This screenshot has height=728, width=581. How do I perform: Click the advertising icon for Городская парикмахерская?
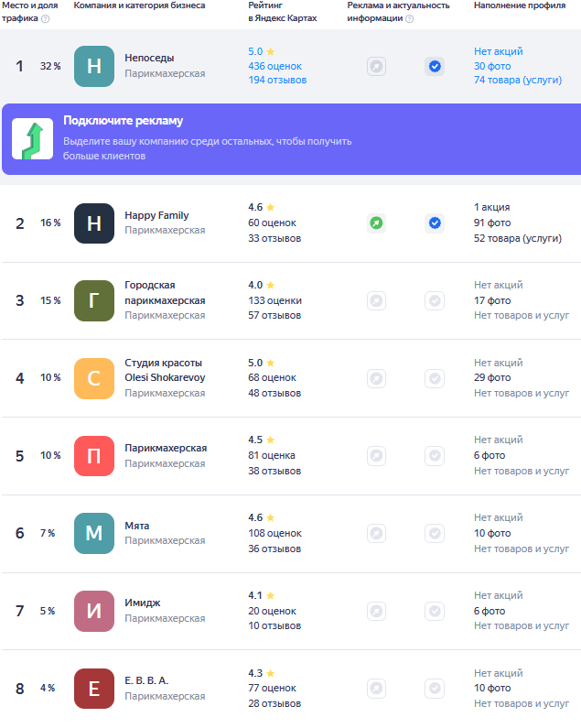click(376, 301)
